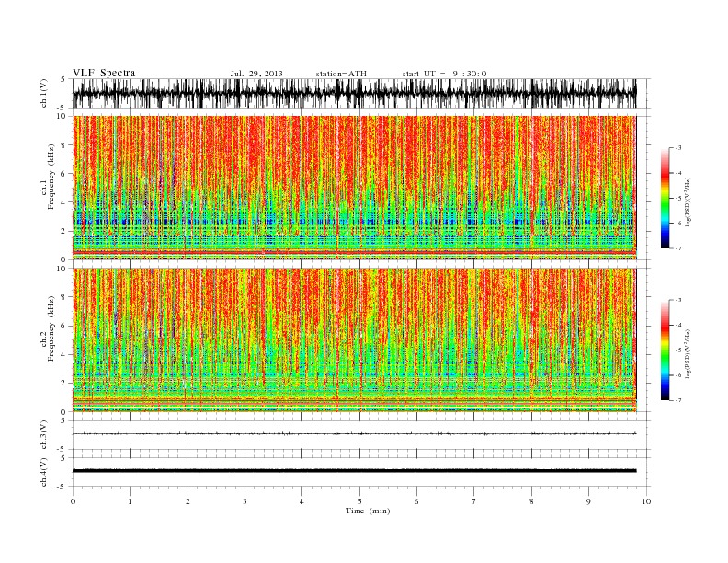Click the ch.2 colorbar "log(PSD)(V²/Hz)" label
The height and width of the screenshot is (563, 728).
point(688,352)
